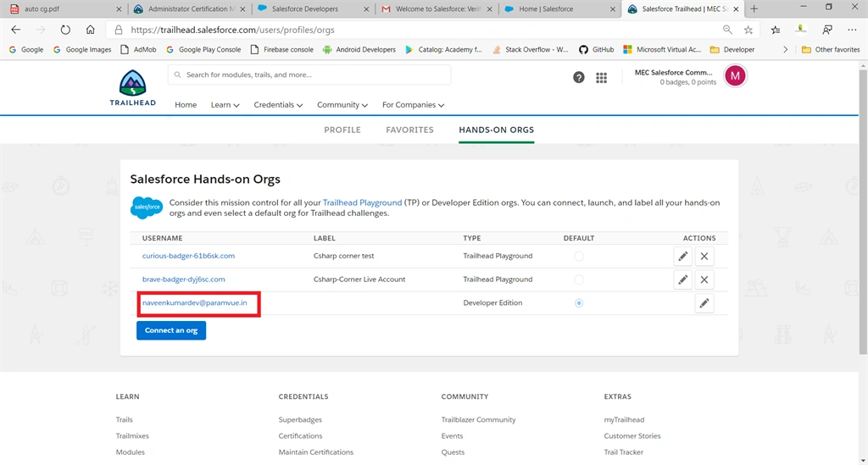Viewport: 868px width, 465px height.
Task: Click the Trailhead search field
Action: click(309, 75)
